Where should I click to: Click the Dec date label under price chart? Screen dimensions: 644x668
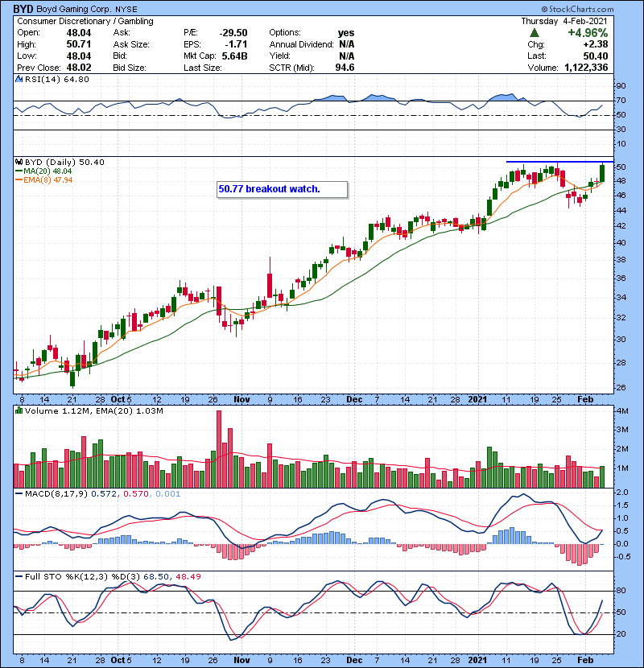pos(354,400)
